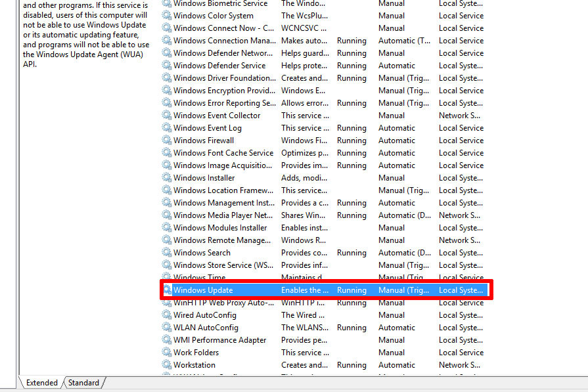The width and height of the screenshot is (588, 392).
Task: Click the Local Service logon of Windows Firewall
Action: click(x=461, y=141)
